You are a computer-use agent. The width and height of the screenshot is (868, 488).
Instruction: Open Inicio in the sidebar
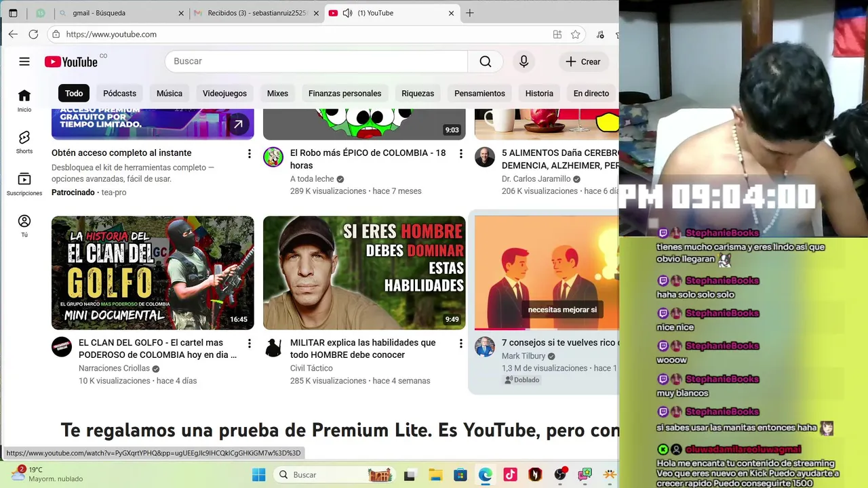click(24, 100)
